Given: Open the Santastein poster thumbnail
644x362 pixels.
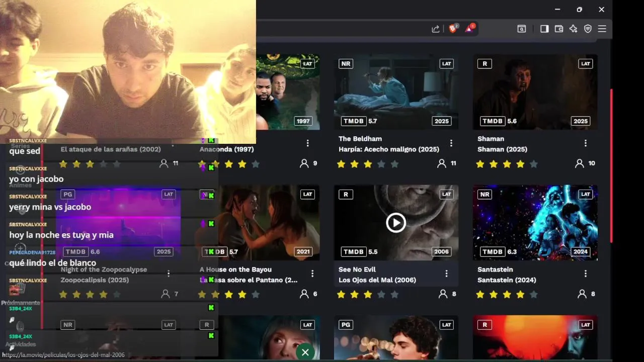Looking at the screenshot, I should (x=535, y=222).
